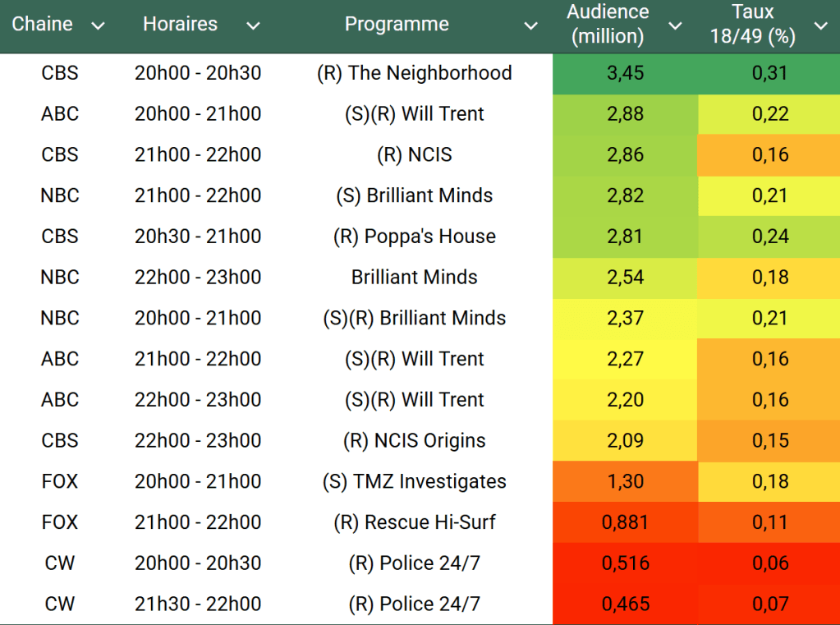Screen dimensions: 840x625
Task: Open the Taux 18/49 (%) dropdown arrow
Action: pos(820,26)
